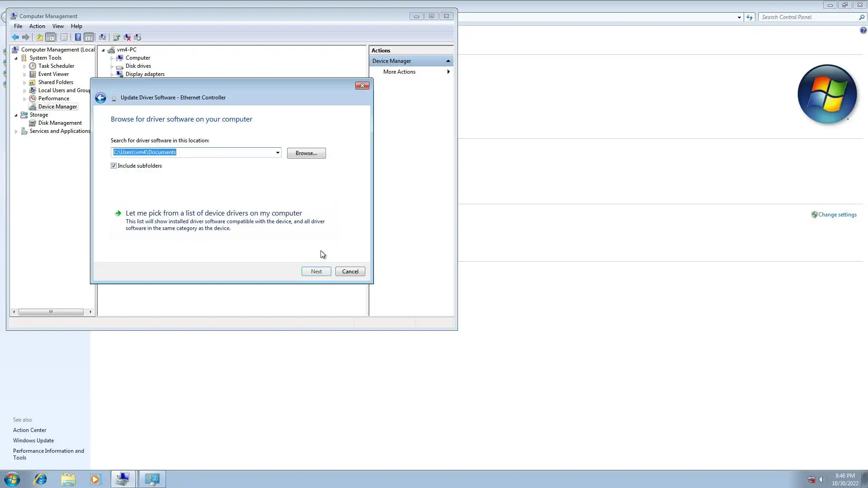Viewport: 868px width, 488px height.
Task: Collapse the System Tools tree node
Action: (x=16, y=58)
